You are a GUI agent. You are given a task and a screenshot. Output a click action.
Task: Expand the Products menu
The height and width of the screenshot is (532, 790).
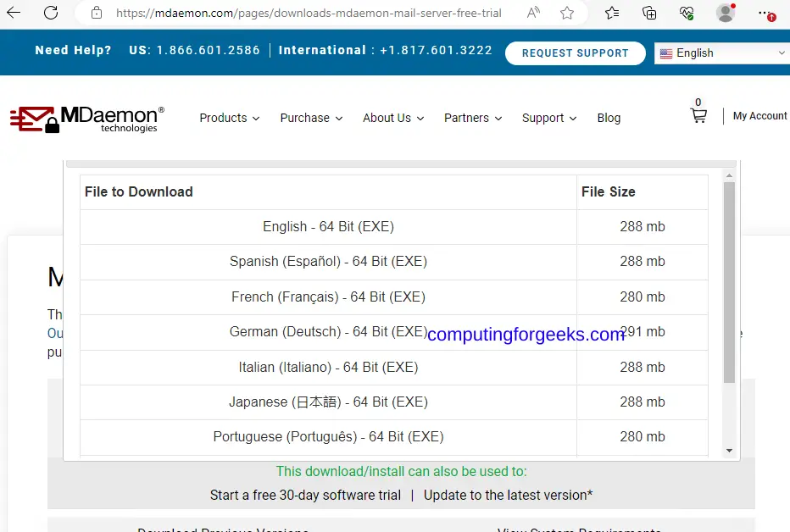point(229,118)
